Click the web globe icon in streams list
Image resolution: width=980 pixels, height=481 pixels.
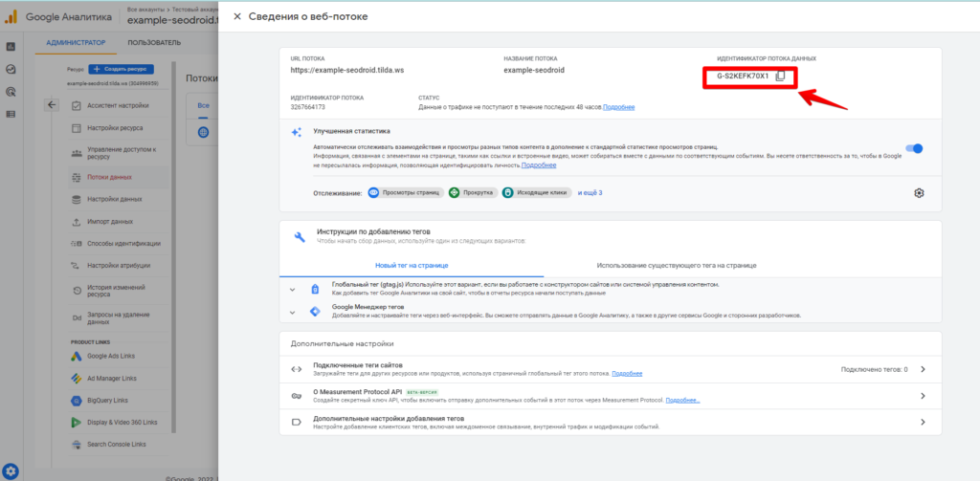pos(203,132)
